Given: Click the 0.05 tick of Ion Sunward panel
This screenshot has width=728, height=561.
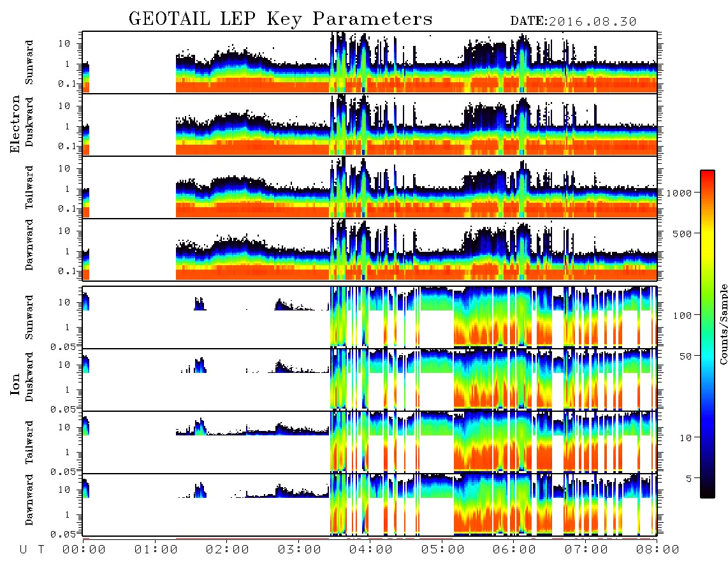Looking at the screenshot, I should point(62,346).
